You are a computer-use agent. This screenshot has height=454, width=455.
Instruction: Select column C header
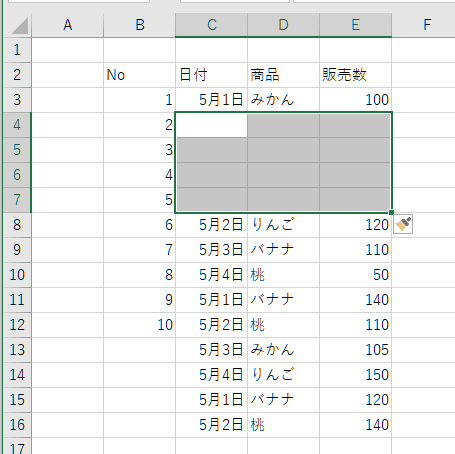tap(211, 25)
